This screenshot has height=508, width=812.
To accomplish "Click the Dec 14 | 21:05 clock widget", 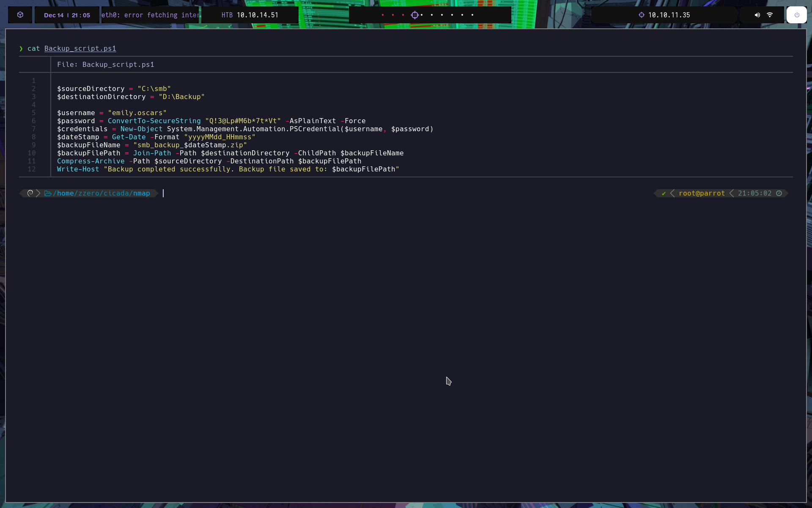I will (67, 15).
